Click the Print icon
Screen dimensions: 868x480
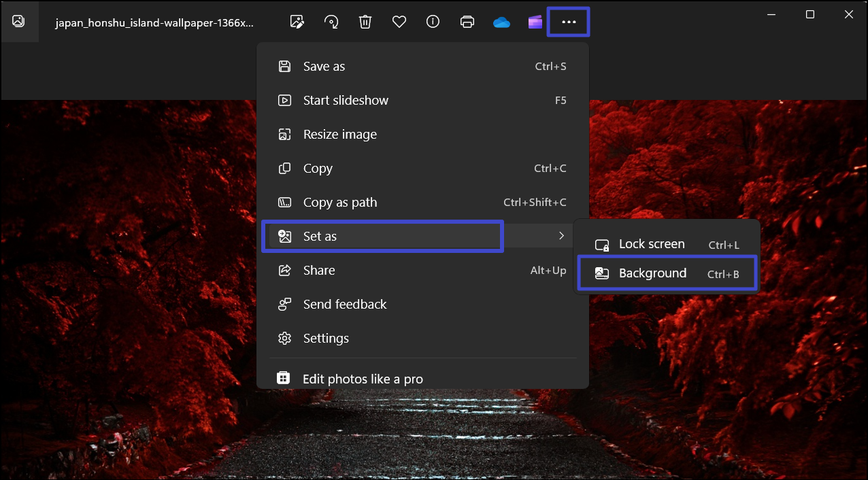(x=467, y=22)
